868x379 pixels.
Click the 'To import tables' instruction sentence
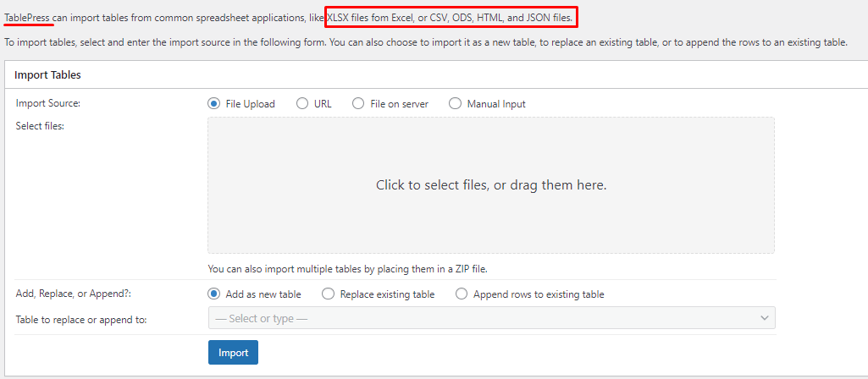pyautogui.click(x=425, y=42)
